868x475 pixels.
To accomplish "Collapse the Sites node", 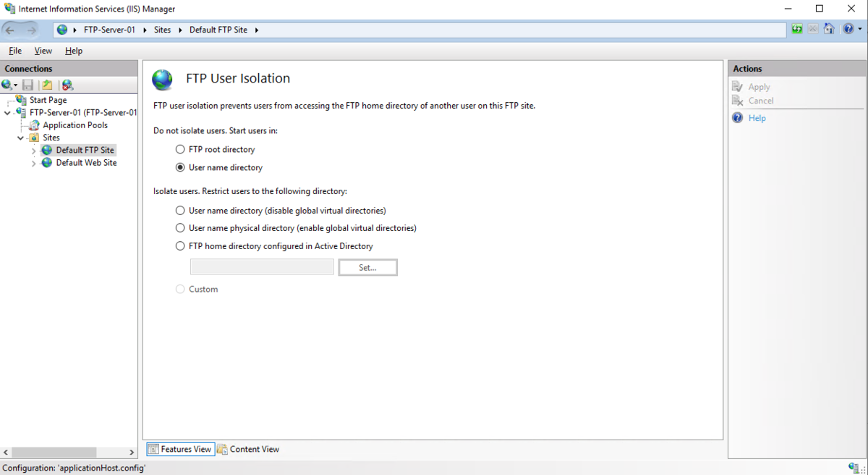I will [20, 138].
